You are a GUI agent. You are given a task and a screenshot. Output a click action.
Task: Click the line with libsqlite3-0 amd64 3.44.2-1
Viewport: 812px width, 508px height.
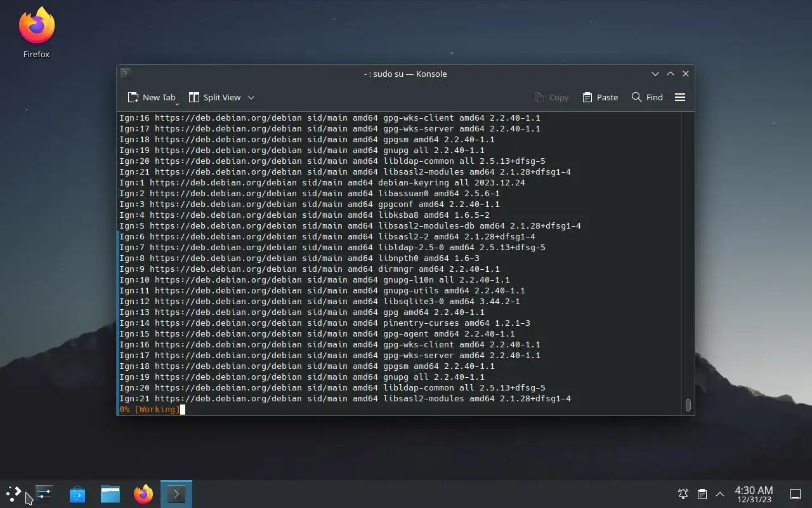(320, 302)
